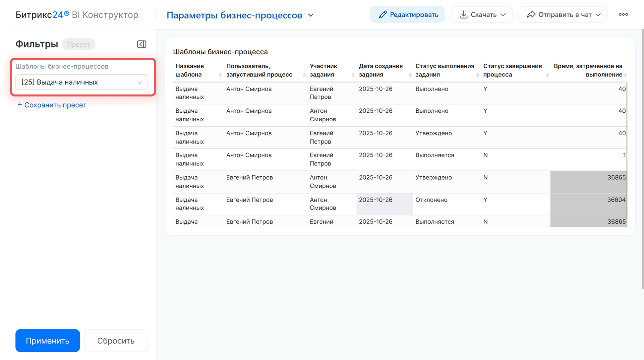Sort by Участник задания column
Viewport: 644px width, 360px height.
(353, 75)
